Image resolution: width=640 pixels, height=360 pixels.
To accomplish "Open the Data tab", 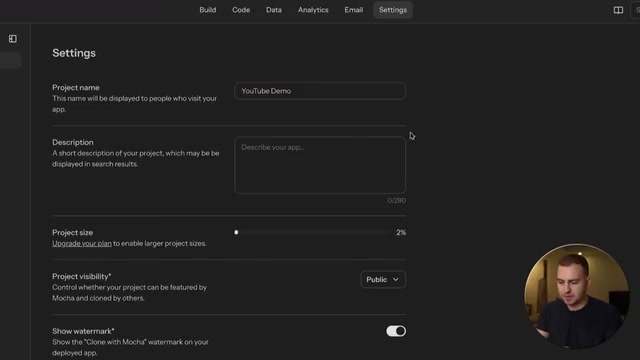I will [274, 10].
